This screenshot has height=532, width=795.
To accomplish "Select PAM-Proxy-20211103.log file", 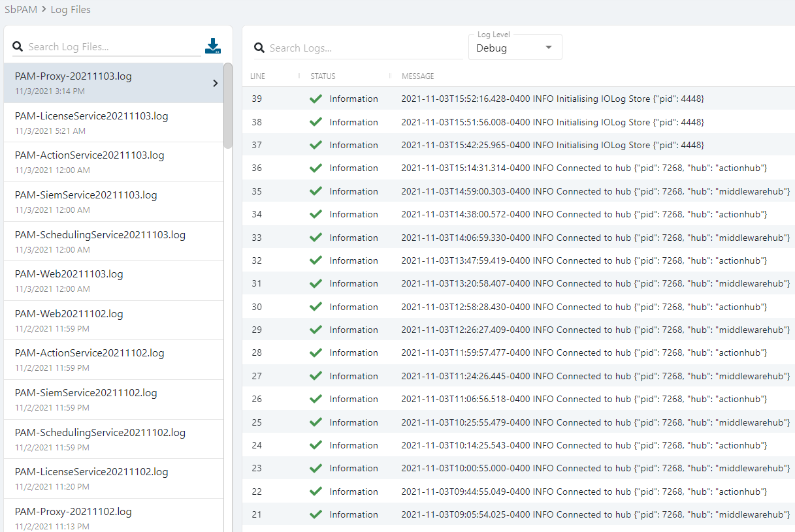I will coord(114,83).
